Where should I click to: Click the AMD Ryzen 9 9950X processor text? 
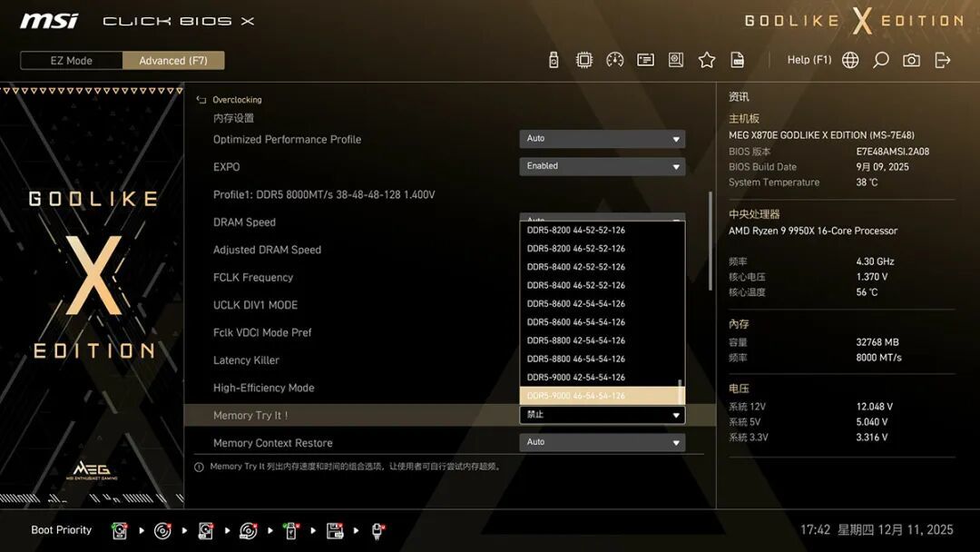[813, 231]
